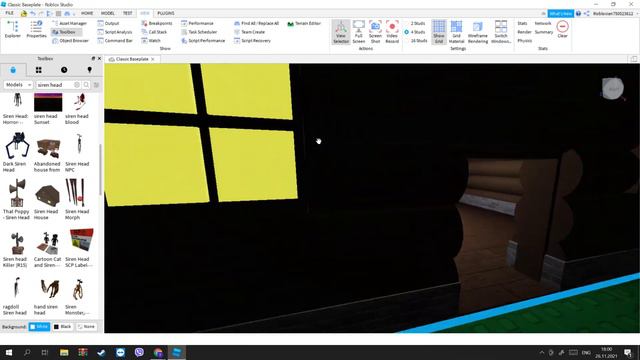Show Network stats

543,23
